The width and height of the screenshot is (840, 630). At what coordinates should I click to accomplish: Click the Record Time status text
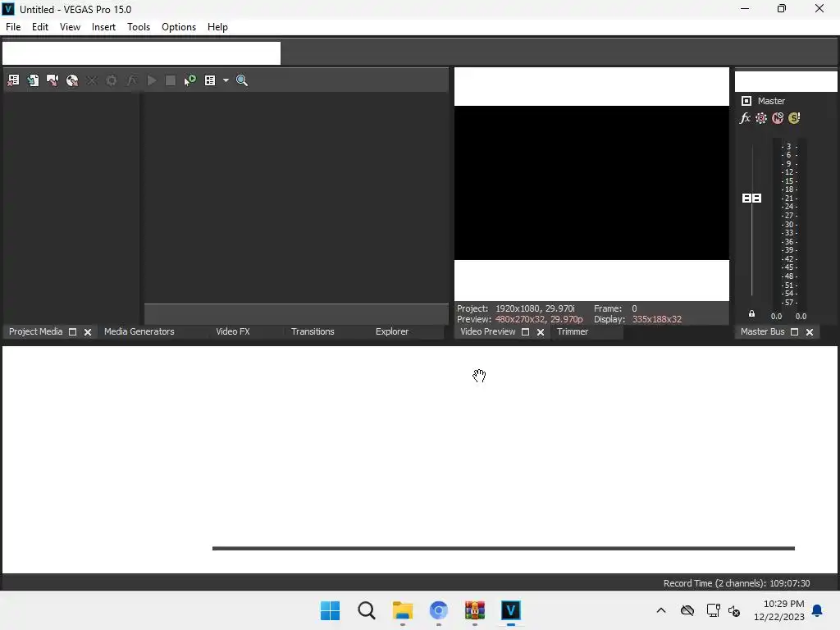click(737, 583)
